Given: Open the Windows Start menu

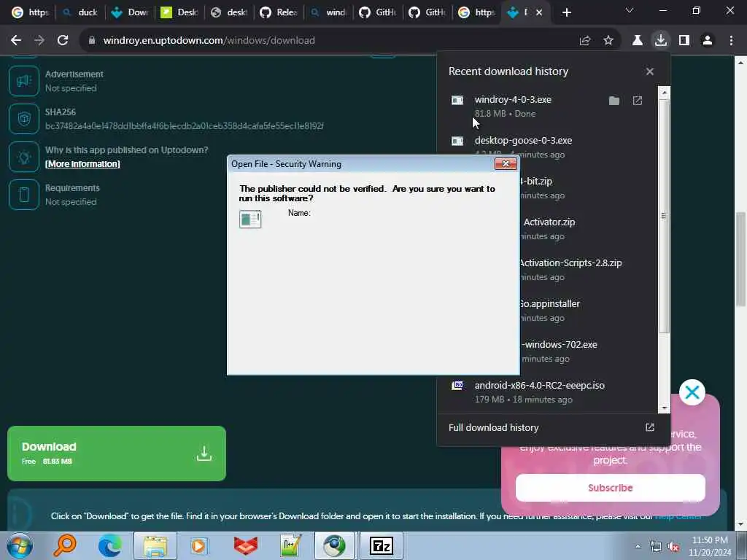Looking at the screenshot, I should tap(20, 545).
